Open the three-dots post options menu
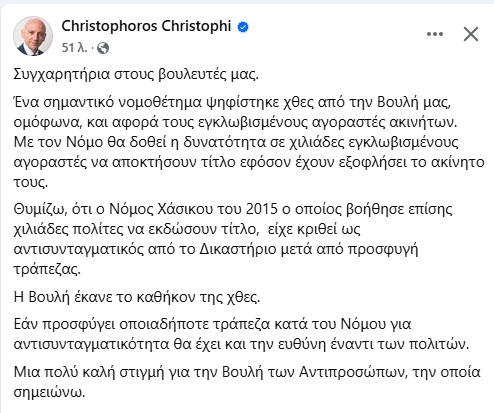The width and height of the screenshot is (494, 413). tap(435, 34)
